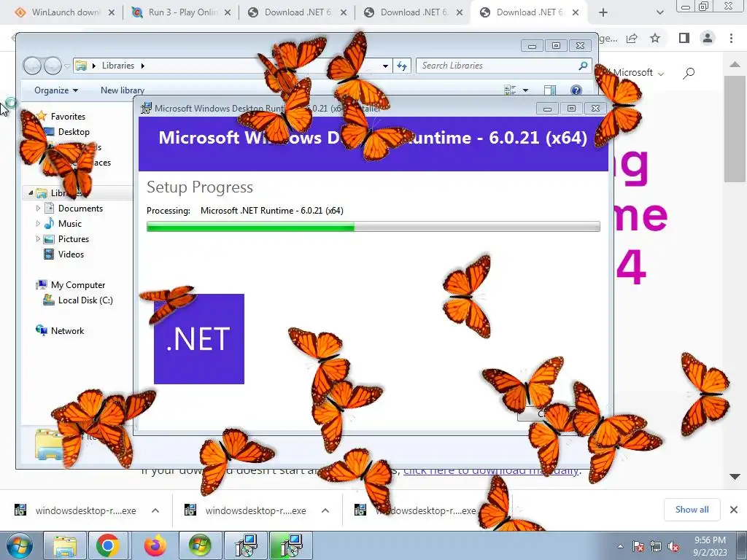The image size is (747, 560).
Task: Click the highlighted installer icon on the taskbar
Action: click(x=290, y=545)
